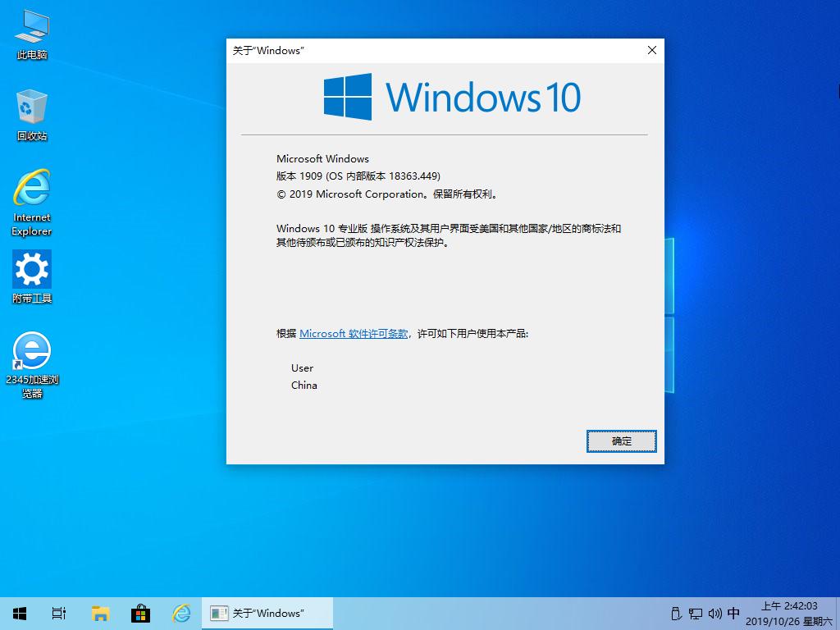Click the "Windows 10 专业版" description paragraph
The image size is (840, 630).
coord(449,235)
